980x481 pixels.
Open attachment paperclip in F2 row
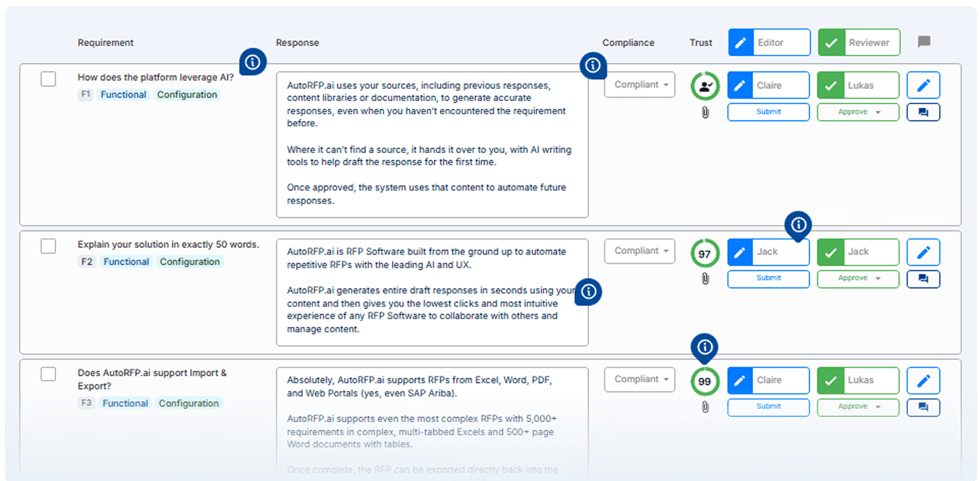coord(705,279)
